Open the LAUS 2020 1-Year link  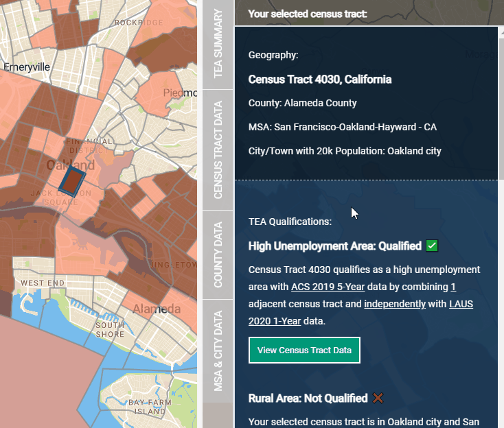coord(461,304)
